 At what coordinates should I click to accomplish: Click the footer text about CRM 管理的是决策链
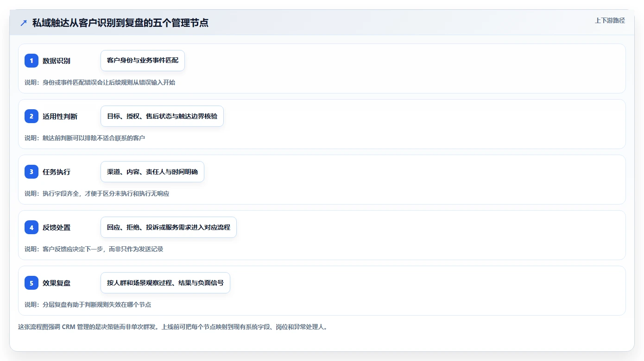click(x=173, y=327)
